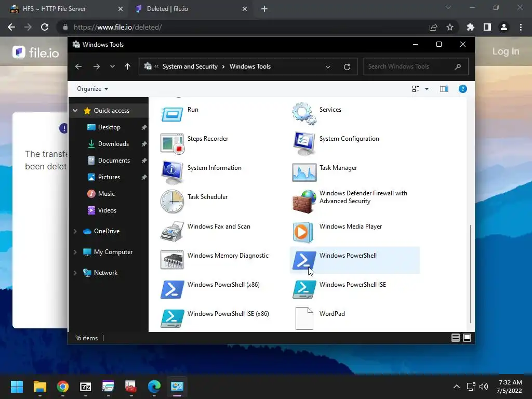This screenshot has width=532, height=399.
Task: Select the Steps Recorder icon
Action: click(x=172, y=143)
